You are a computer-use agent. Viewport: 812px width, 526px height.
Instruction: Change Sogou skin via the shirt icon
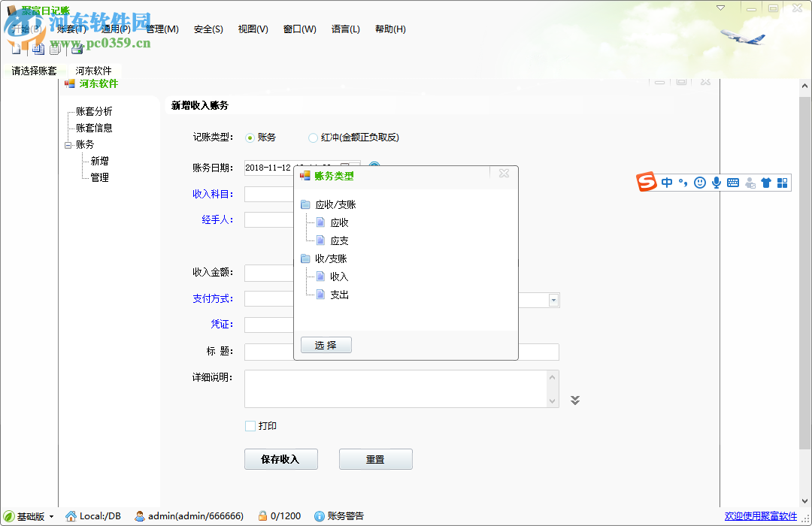tap(765, 182)
